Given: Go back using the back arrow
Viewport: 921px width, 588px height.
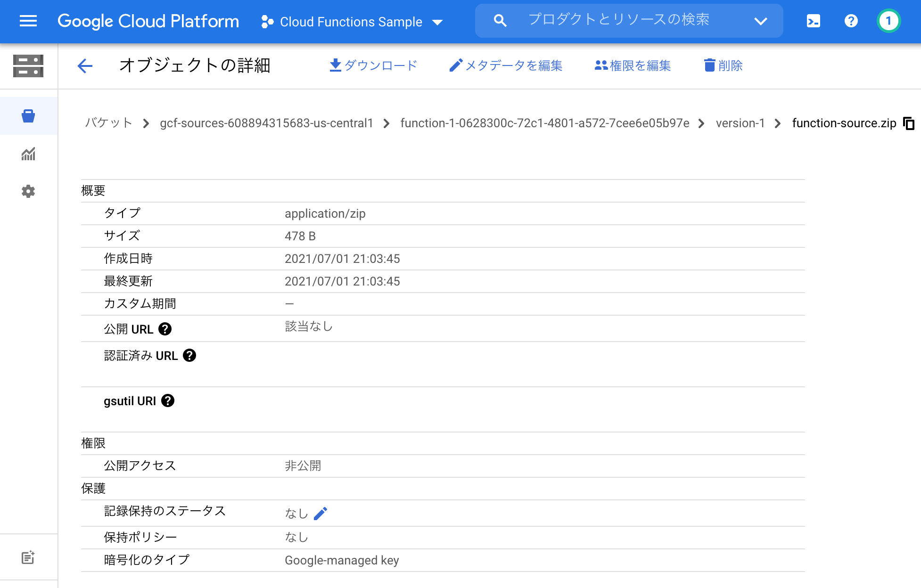Looking at the screenshot, I should (84, 66).
